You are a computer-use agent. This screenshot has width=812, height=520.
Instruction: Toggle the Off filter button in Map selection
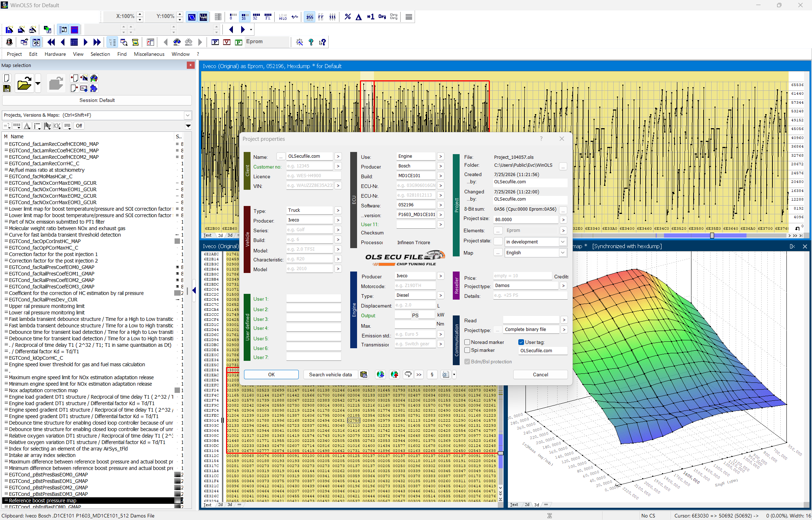pyautogui.click(x=79, y=126)
